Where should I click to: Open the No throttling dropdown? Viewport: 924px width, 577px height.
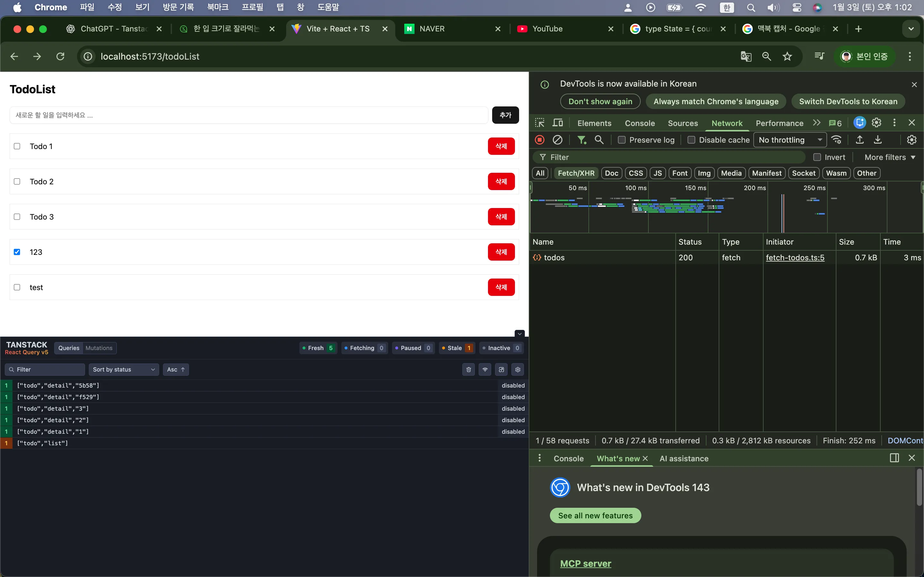click(x=789, y=140)
